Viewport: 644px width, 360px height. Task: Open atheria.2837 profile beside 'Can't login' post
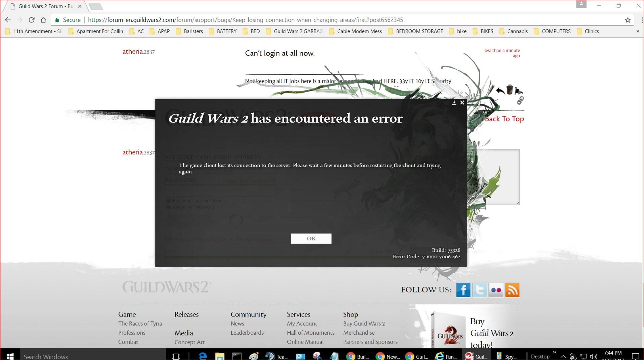[x=138, y=51]
